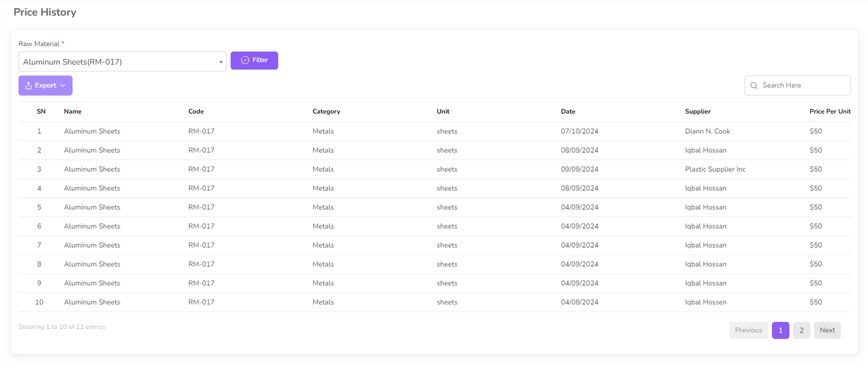This screenshot has width=868, height=369.
Task: Go to page 2 of results
Action: pyautogui.click(x=801, y=330)
